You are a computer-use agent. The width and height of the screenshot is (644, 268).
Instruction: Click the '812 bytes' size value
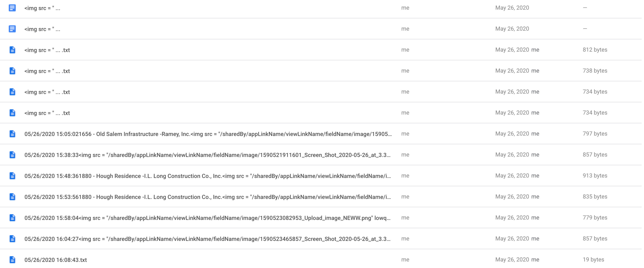[595, 50]
